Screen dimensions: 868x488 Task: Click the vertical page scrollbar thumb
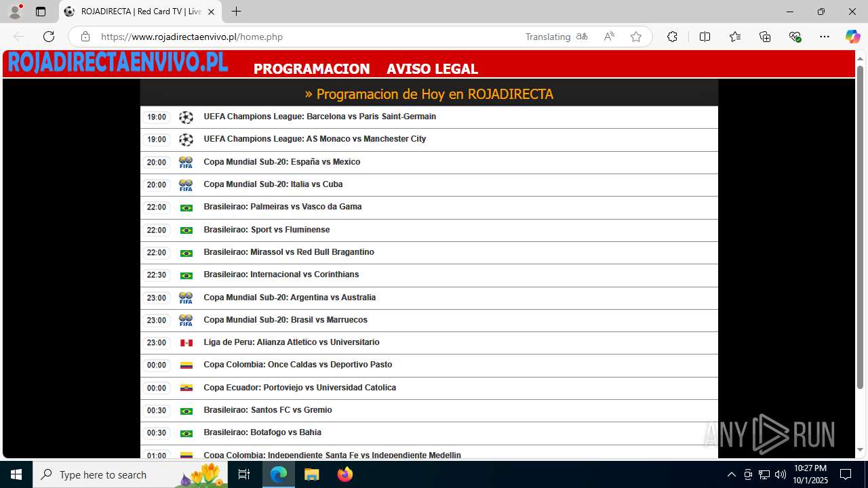click(860, 227)
